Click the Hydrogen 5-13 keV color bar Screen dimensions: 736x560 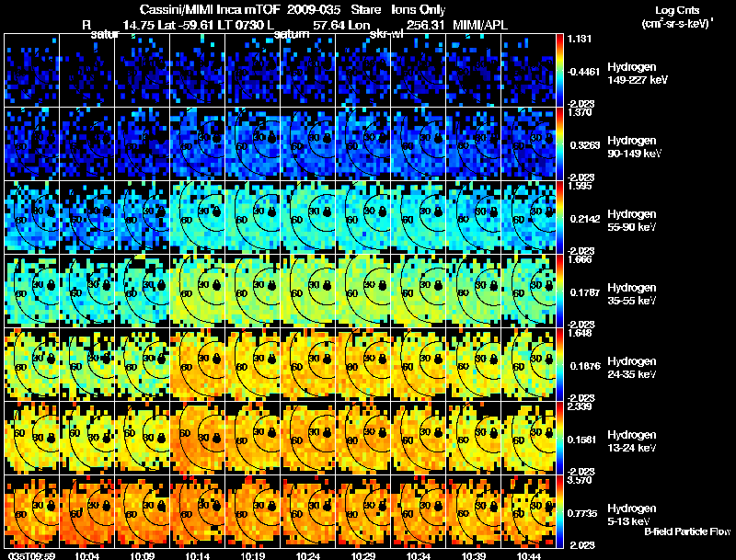[559, 511]
